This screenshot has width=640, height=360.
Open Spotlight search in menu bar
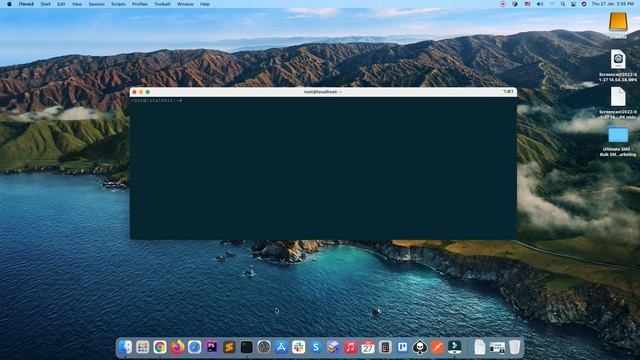563,4
